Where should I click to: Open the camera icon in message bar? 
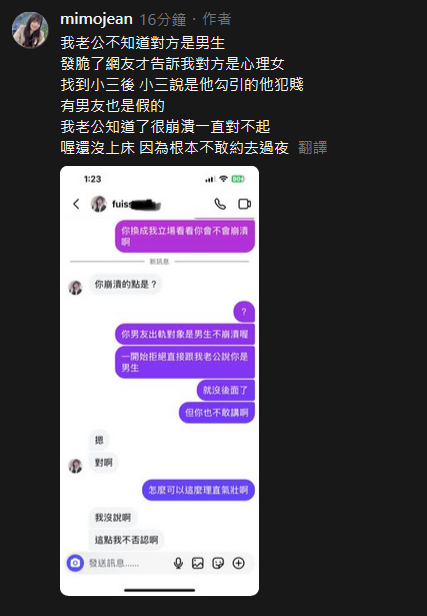click(75, 563)
